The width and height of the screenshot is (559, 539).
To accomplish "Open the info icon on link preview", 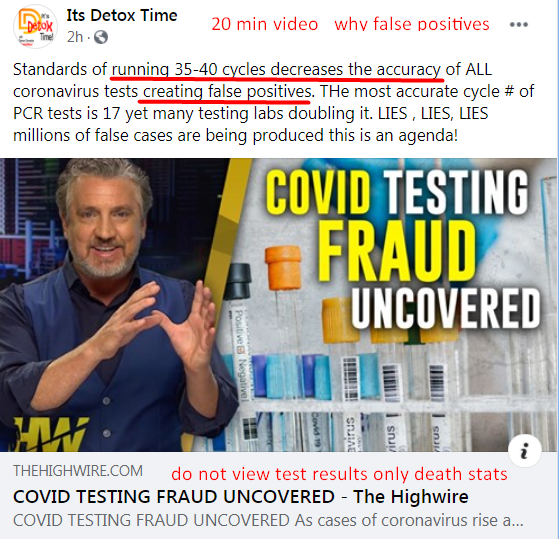I will point(524,451).
